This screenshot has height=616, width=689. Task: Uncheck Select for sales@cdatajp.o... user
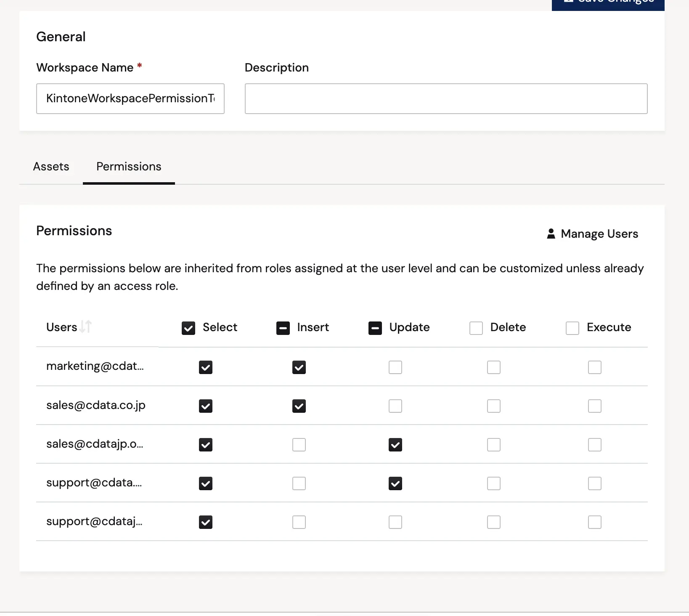pyautogui.click(x=206, y=445)
